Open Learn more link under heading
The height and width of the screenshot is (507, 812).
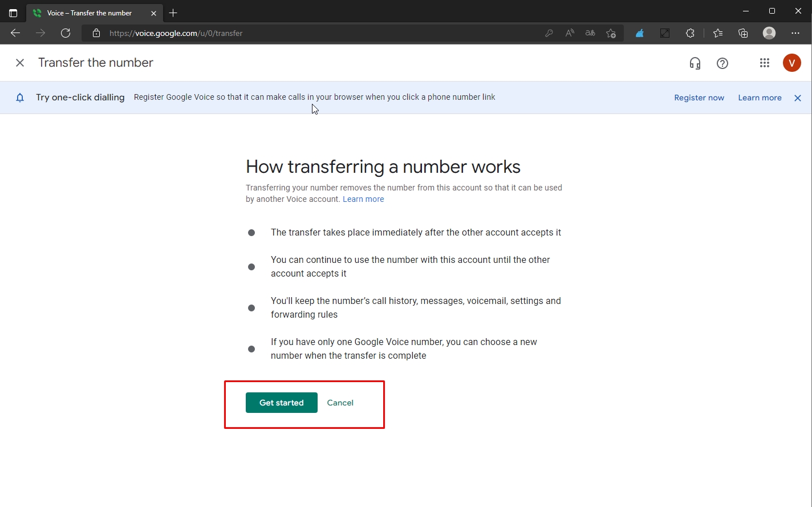pos(363,199)
